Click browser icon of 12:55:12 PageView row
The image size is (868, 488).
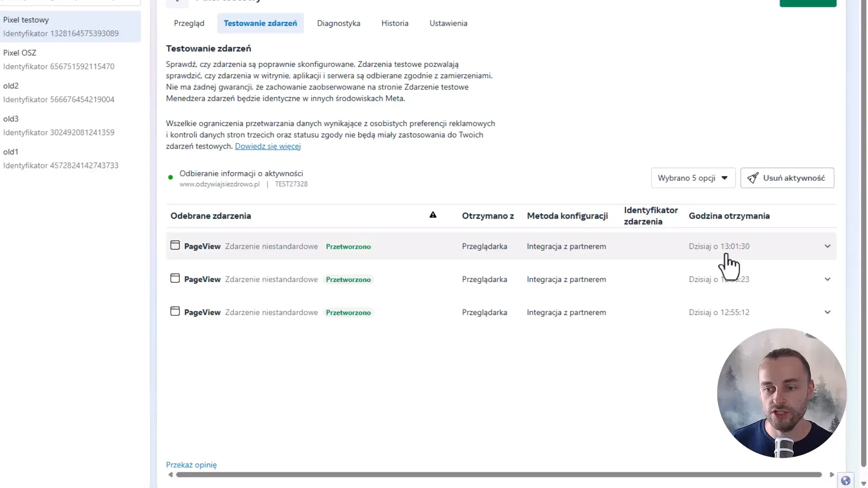pyautogui.click(x=175, y=311)
